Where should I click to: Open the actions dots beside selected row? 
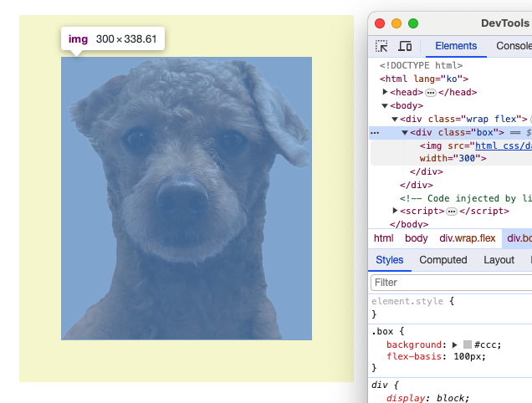(x=375, y=133)
